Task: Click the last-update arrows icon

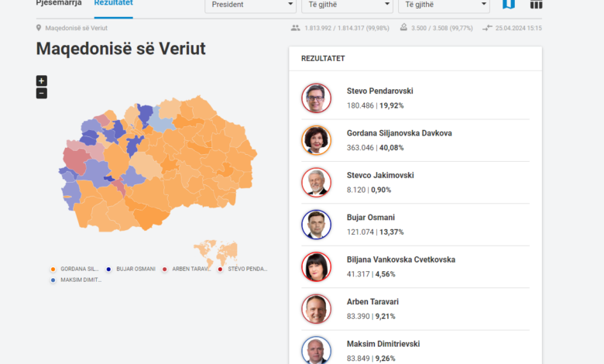Action: pos(487,28)
